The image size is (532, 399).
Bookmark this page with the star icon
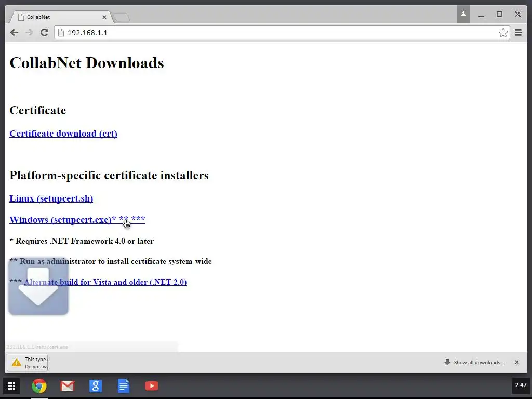pyautogui.click(x=503, y=33)
